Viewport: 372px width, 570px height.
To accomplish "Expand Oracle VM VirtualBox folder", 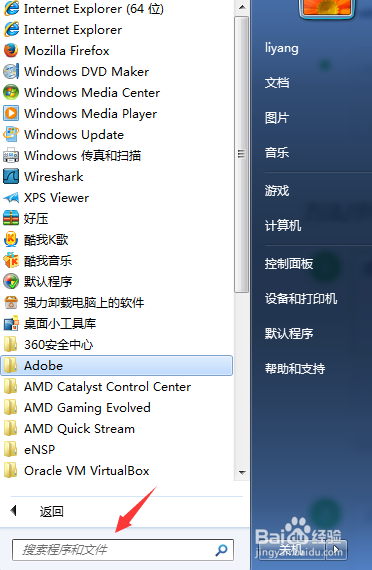I will [117, 471].
